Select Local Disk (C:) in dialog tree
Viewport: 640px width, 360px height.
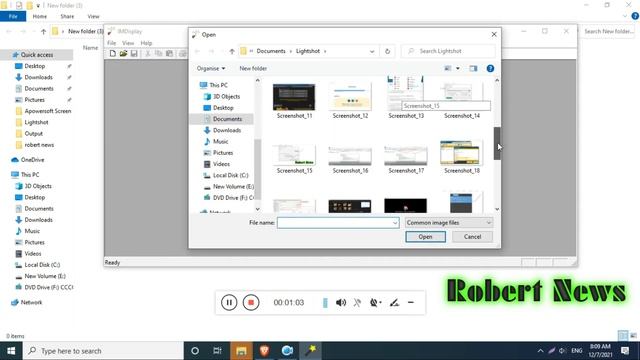(230, 175)
